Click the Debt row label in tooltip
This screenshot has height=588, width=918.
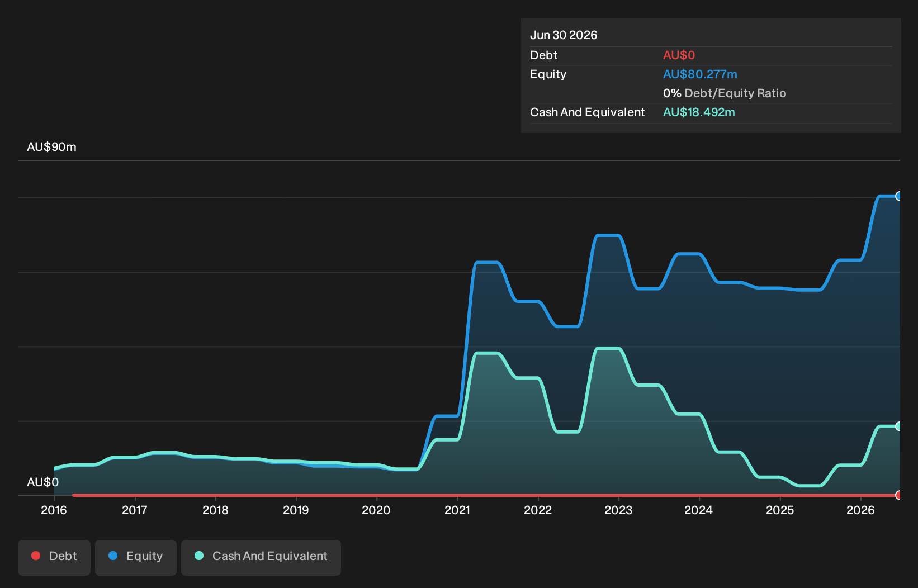point(543,55)
